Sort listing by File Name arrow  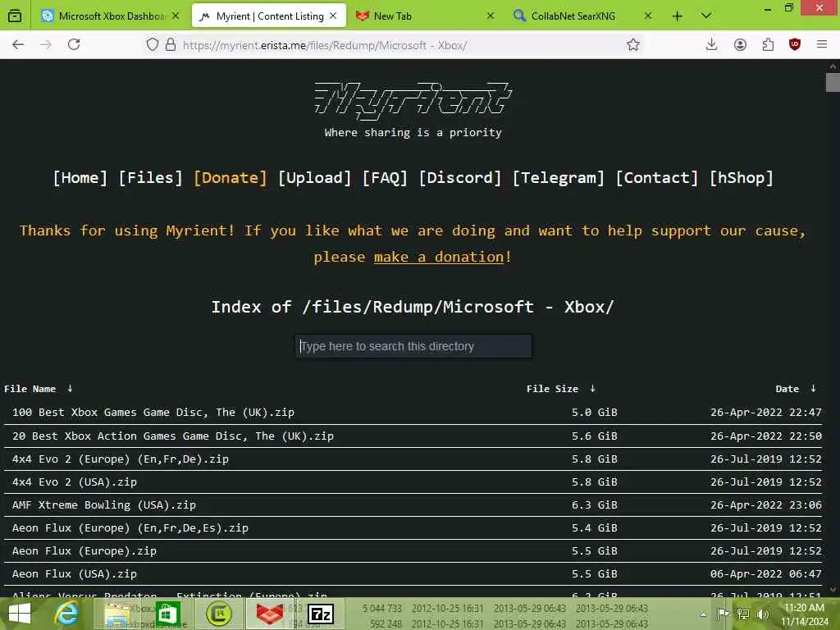(71, 388)
